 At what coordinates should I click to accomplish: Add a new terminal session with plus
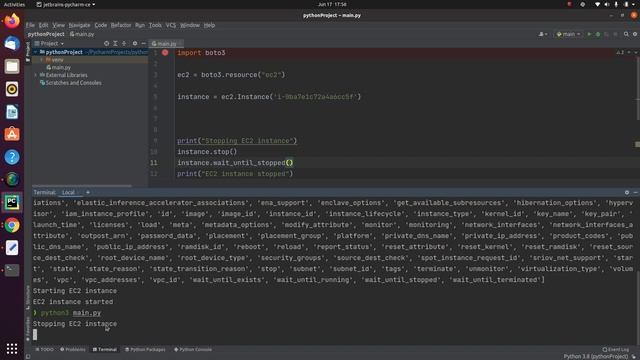[x=88, y=192]
